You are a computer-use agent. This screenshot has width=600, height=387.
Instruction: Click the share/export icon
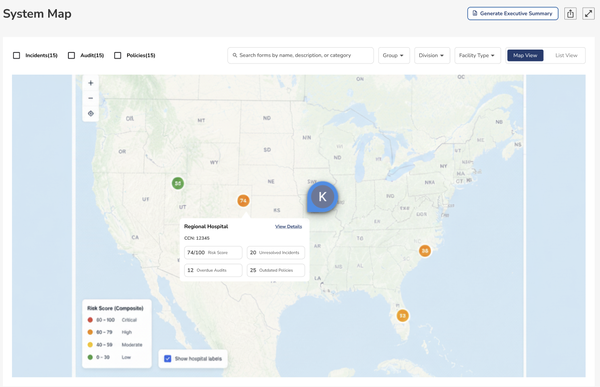point(570,13)
